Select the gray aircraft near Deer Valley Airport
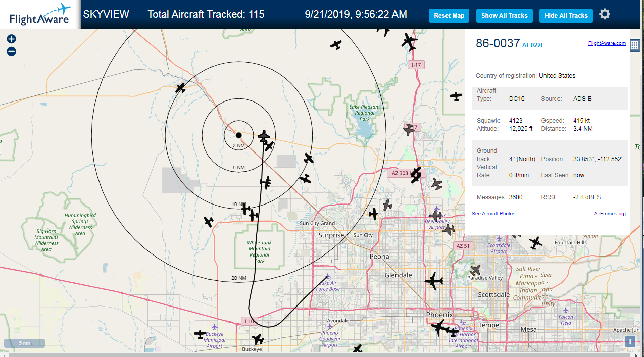This screenshot has height=357, width=644. tap(435, 216)
